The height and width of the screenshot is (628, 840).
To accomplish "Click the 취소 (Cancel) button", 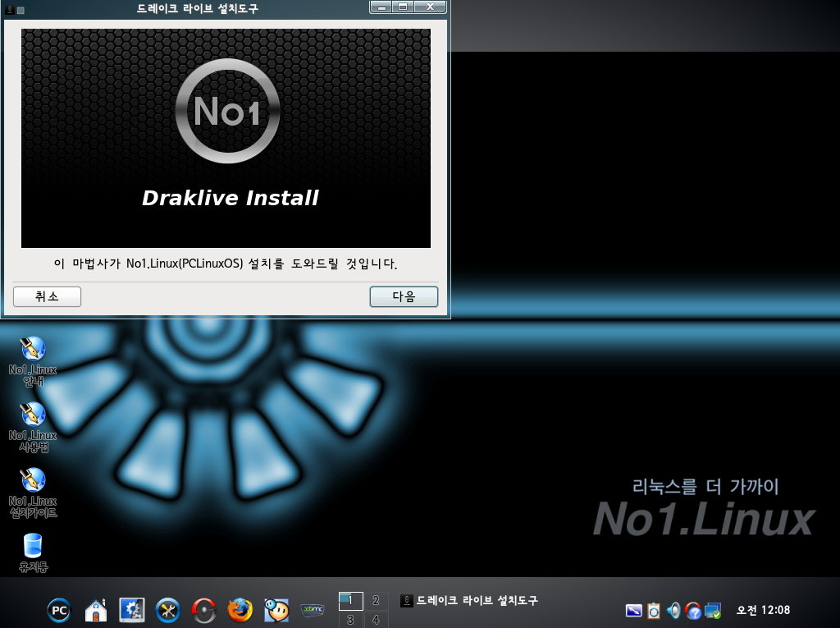I will point(47,296).
